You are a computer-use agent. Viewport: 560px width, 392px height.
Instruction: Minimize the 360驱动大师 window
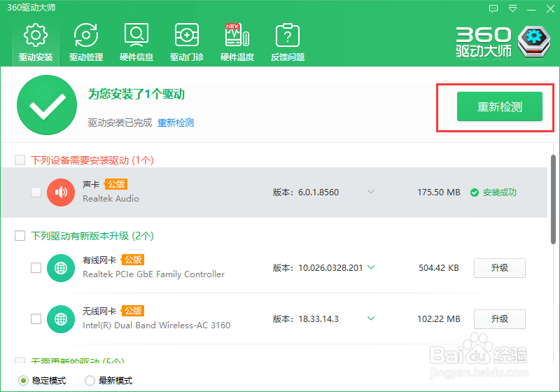[531, 9]
